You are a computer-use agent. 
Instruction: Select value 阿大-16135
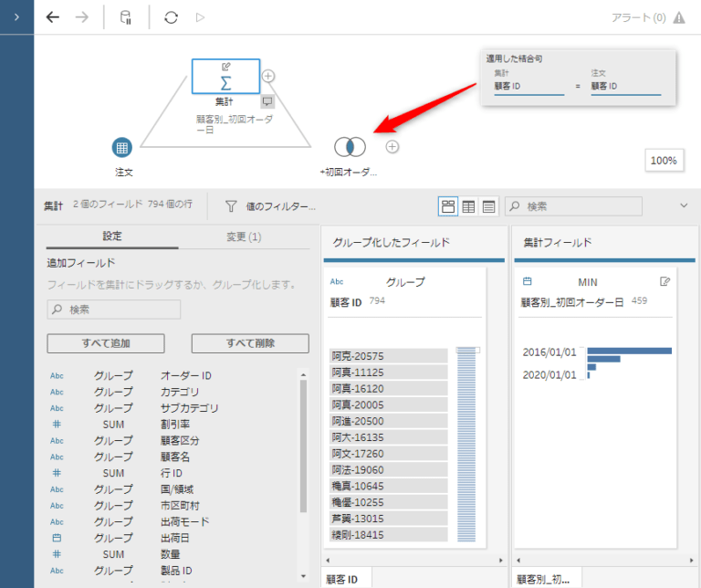tap(389, 437)
